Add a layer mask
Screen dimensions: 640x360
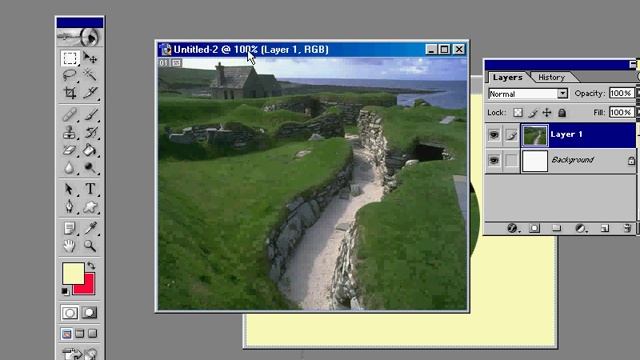tap(534, 228)
